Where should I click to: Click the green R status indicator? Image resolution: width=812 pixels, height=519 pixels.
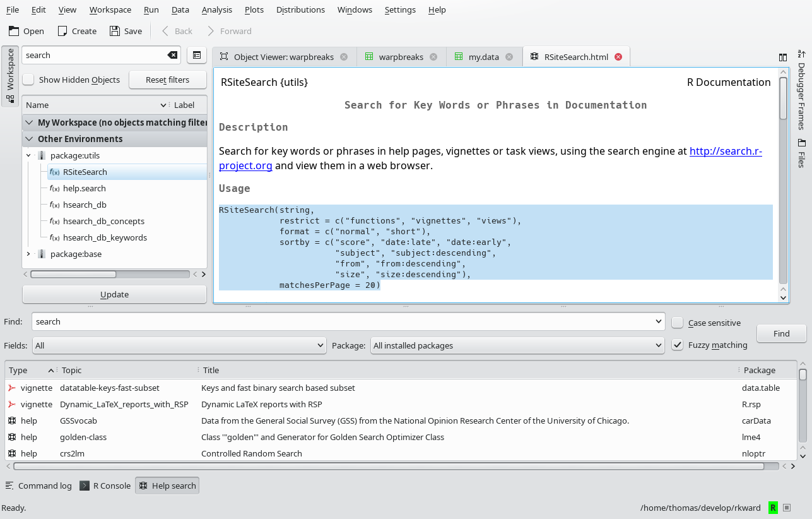[x=773, y=508]
